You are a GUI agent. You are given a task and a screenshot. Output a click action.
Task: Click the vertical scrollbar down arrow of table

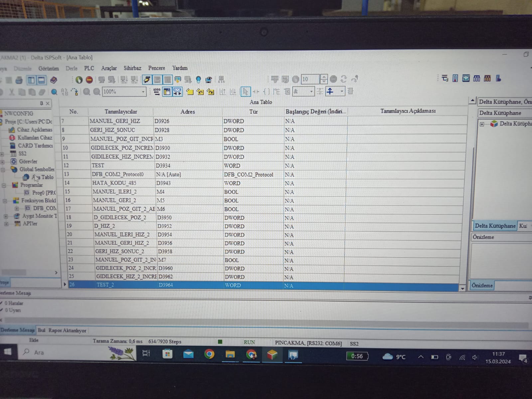tap(462, 288)
